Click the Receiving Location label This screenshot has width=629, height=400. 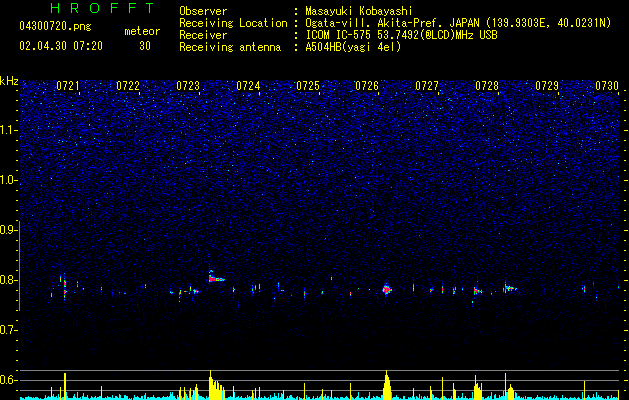233,23
